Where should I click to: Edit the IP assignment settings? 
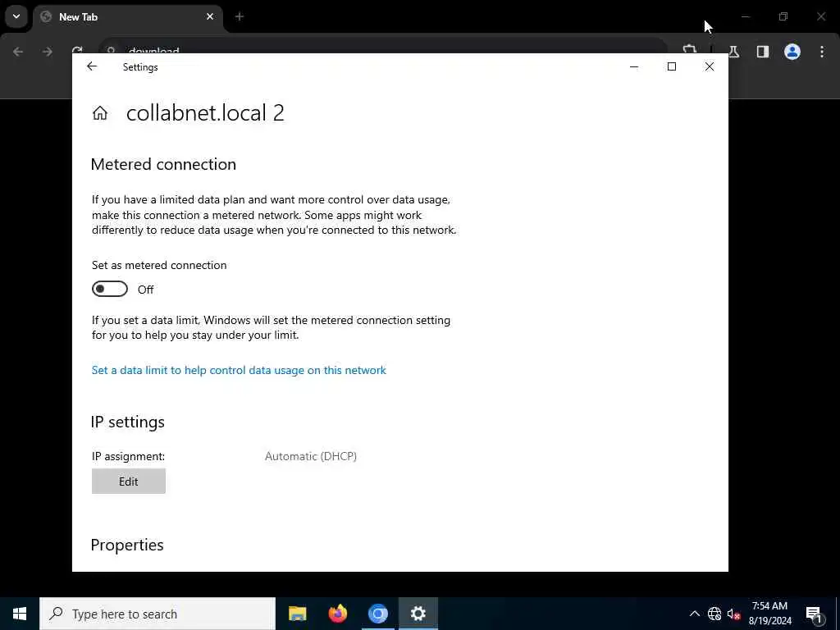tap(129, 481)
